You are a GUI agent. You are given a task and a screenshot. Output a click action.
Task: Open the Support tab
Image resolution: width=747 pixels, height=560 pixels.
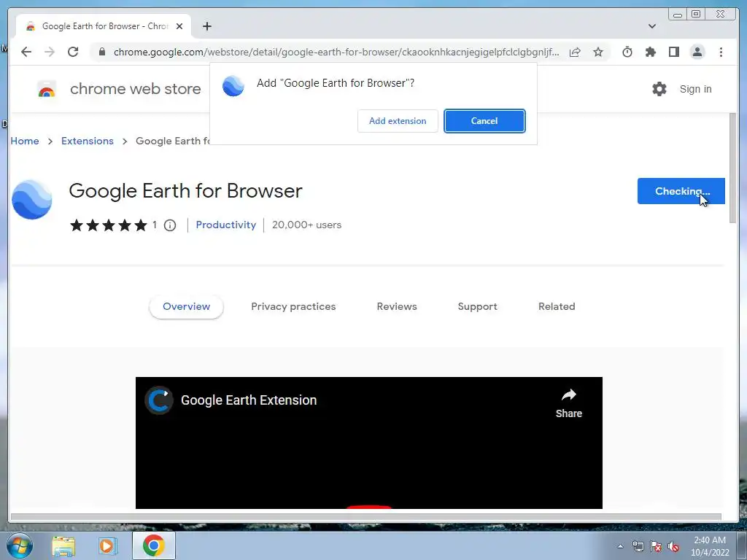tap(477, 307)
